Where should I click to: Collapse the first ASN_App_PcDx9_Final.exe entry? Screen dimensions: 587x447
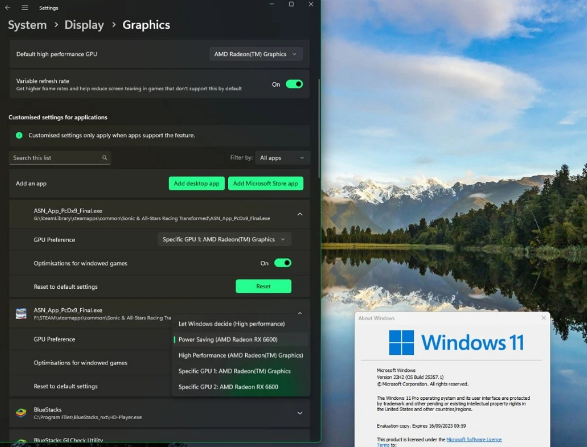pos(300,214)
